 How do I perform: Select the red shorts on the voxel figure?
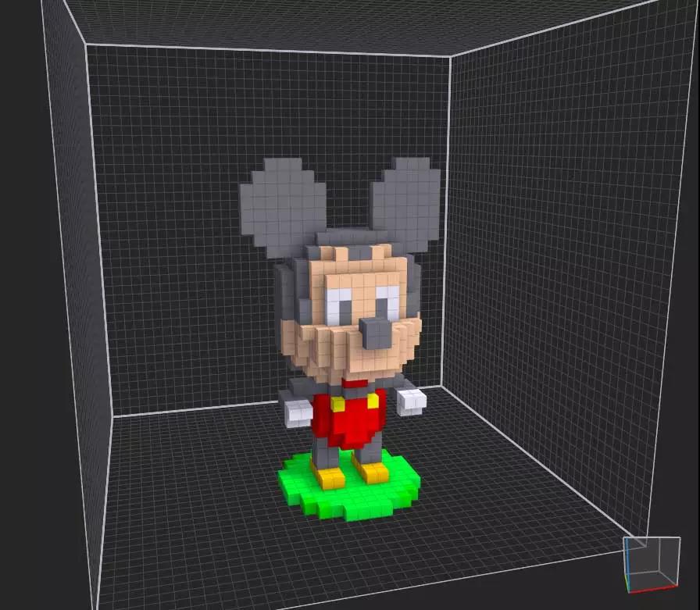(349, 419)
